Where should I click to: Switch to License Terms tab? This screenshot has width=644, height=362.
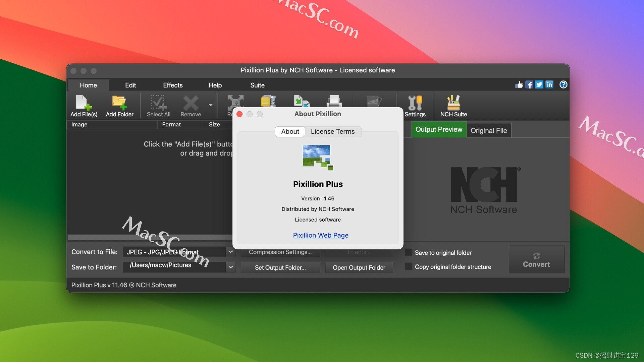pos(333,132)
